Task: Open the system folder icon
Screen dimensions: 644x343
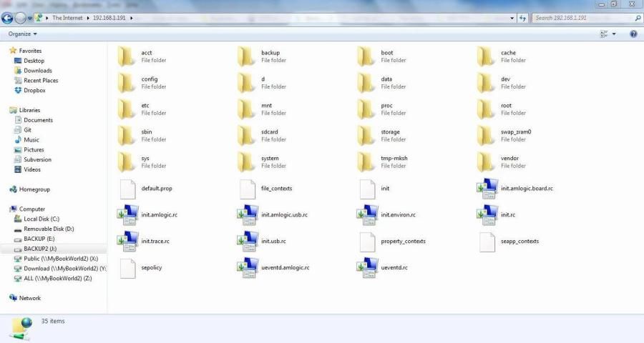Action: point(247,161)
